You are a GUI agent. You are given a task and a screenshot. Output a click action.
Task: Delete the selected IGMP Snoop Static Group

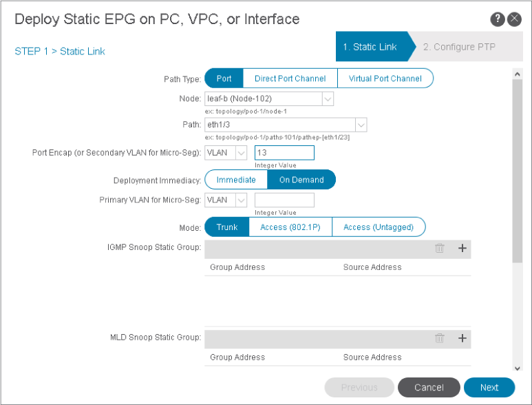click(439, 249)
